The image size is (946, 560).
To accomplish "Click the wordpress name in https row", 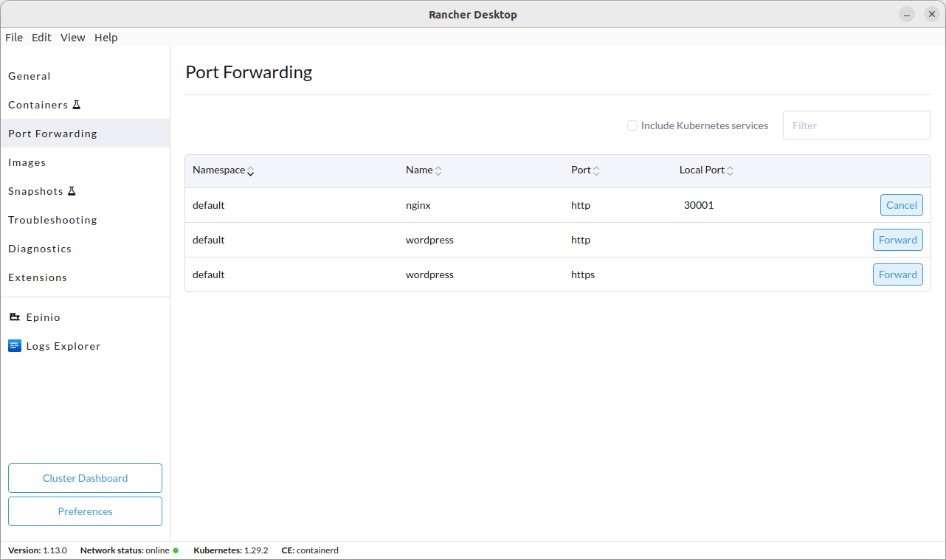I will [429, 274].
